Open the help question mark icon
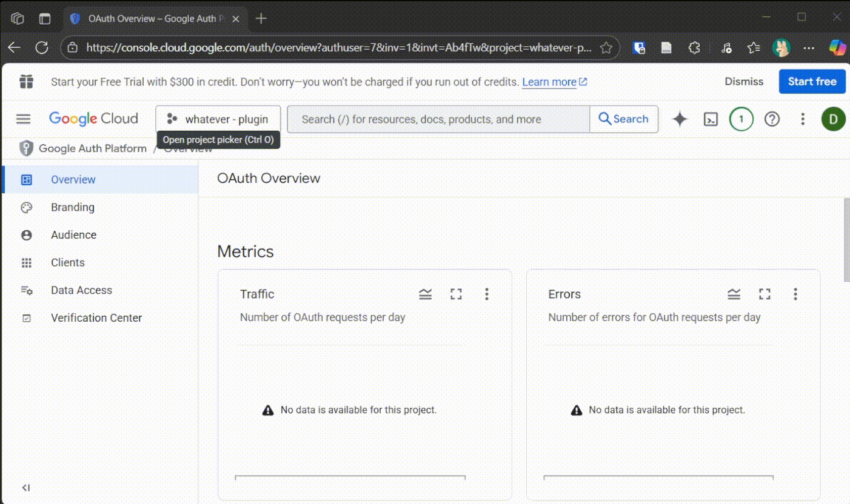 pos(772,119)
